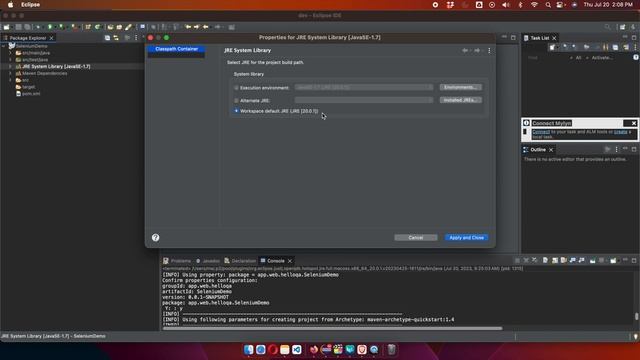Select Alternate JRE radio button
The image size is (640, 360).
point(236,100)
